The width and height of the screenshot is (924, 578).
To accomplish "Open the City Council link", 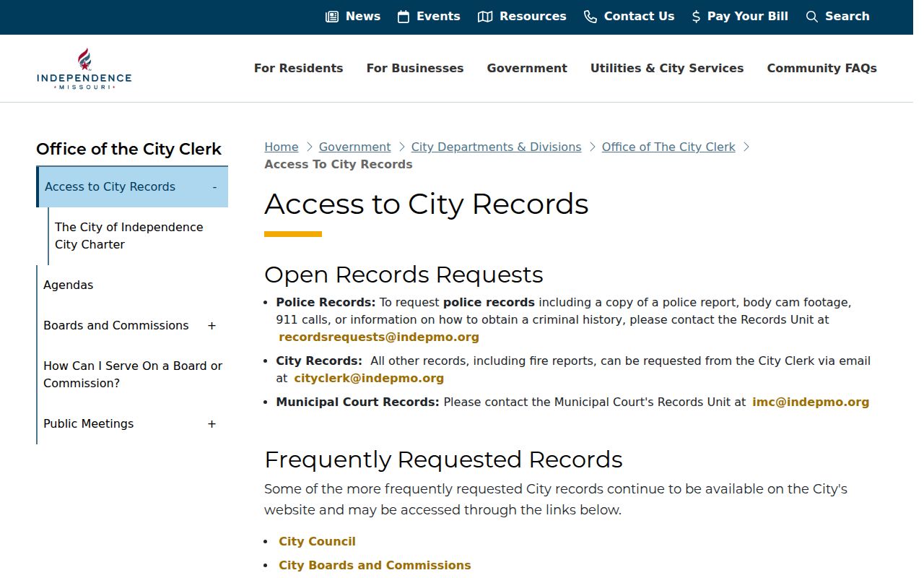I will (318, 542).
